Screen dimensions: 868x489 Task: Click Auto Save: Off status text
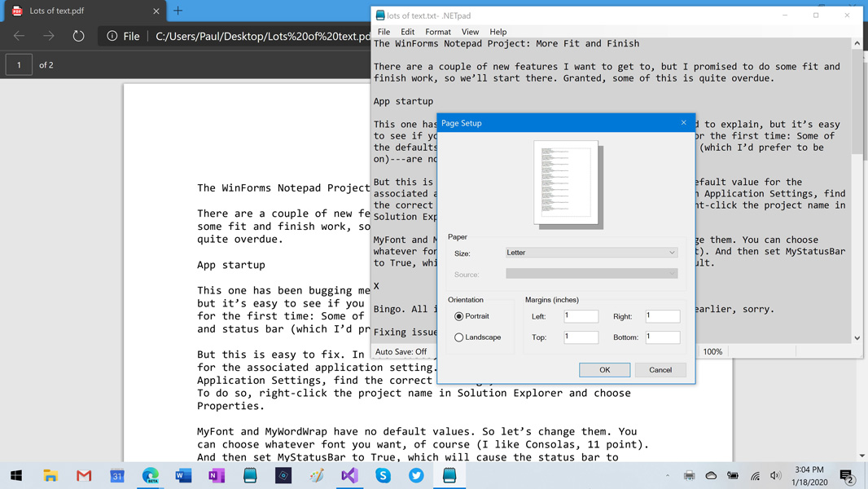click(x=401, y=351)
